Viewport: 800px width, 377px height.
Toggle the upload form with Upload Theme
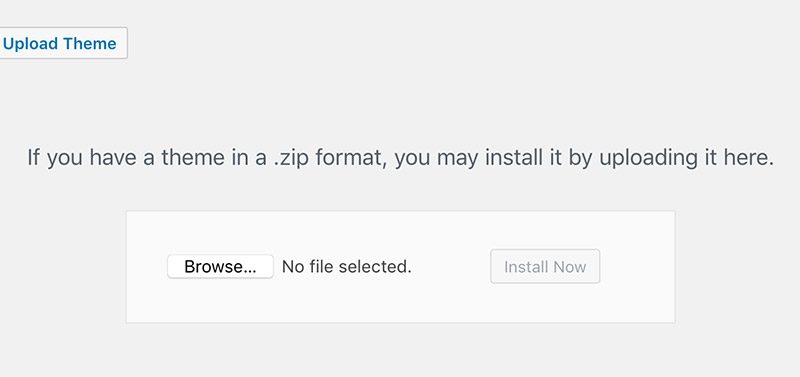pyautogui.click(x=61, y=43)
